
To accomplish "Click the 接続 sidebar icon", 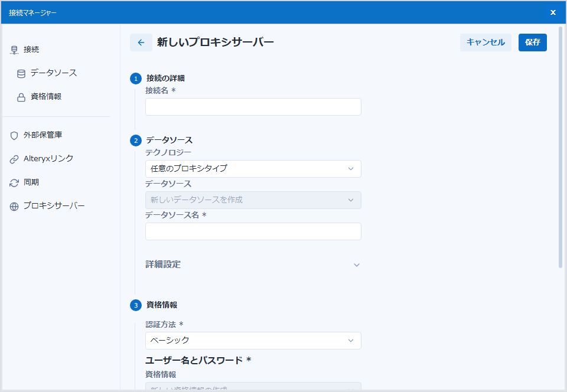I will [14, 50].
